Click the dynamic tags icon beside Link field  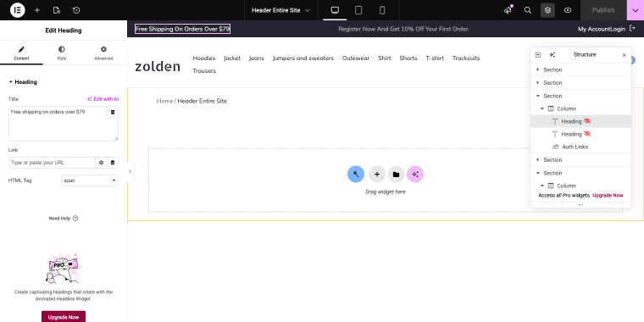113,163
